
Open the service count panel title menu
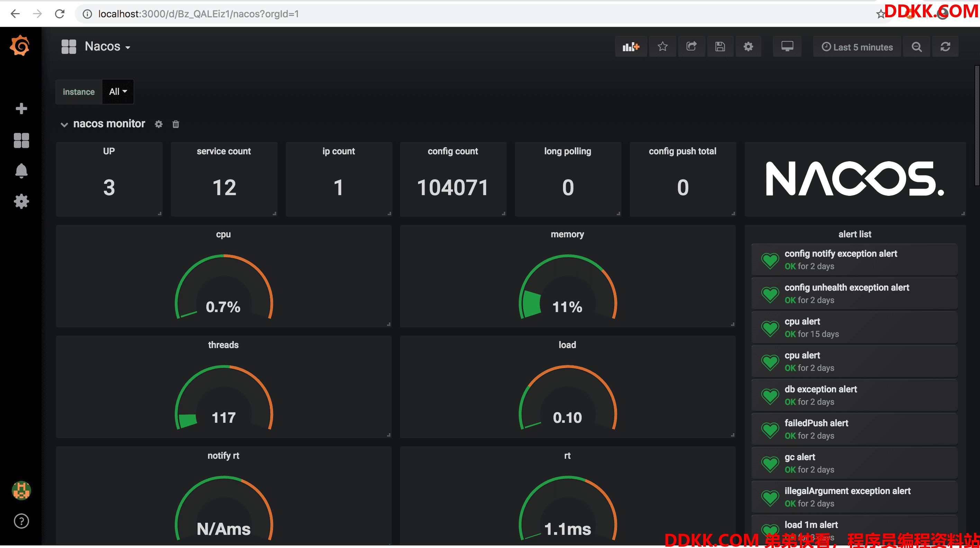[x=224, y=151]
